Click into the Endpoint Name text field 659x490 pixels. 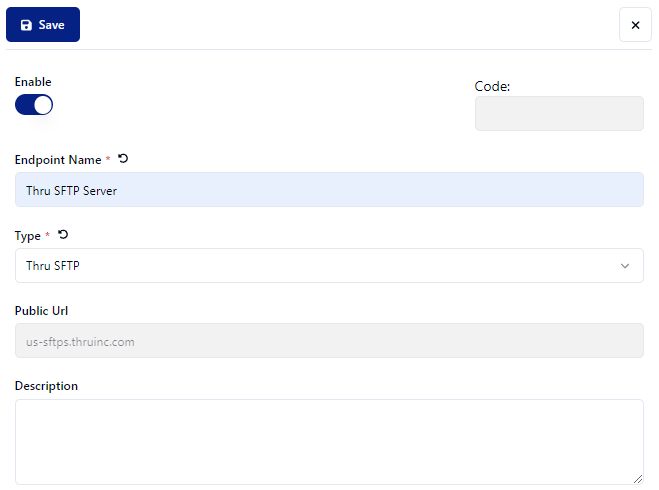point(329,190)
